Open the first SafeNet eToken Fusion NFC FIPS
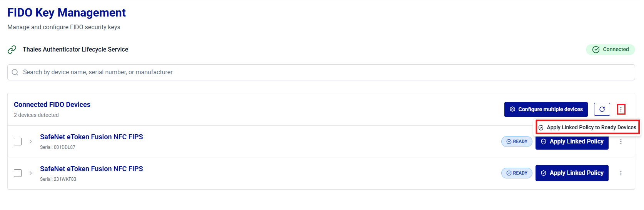Image resolution: width=644 pixels, height=210 pixels. [91, 137]
